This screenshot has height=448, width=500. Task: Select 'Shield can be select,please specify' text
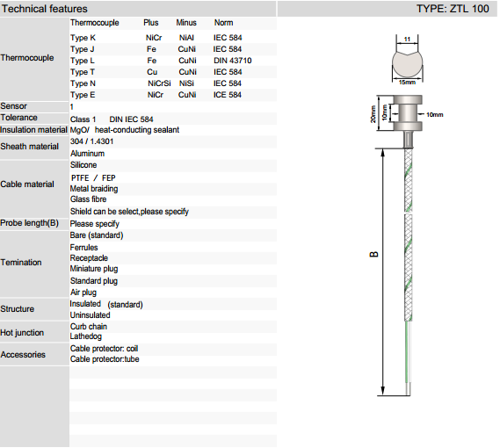[x=129, y=212]
